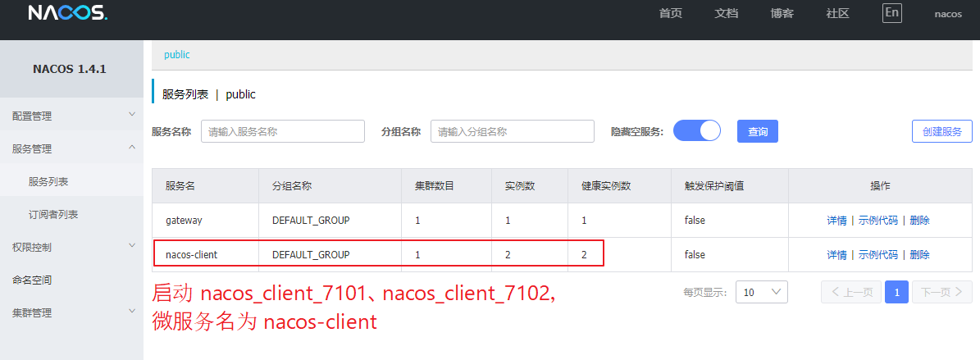Open 首页 in top navigation
Screen dimensions: 980x360
671,14
